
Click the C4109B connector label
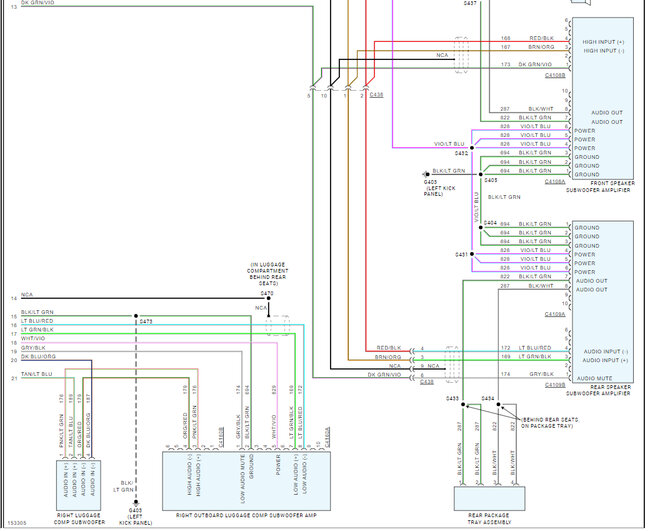click(555, 386)
